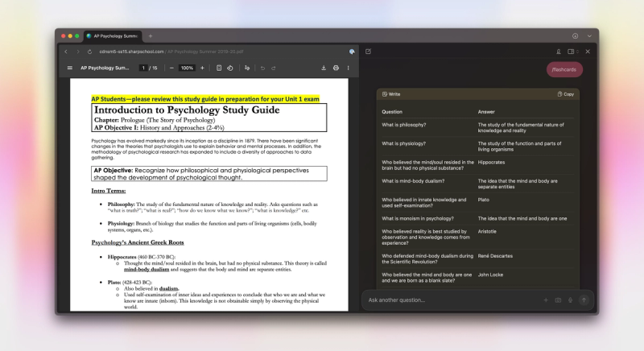Viewport: 644px width, 351px height.
Task: Zoom out of the PDF
Action: click(x=171, y=68)
